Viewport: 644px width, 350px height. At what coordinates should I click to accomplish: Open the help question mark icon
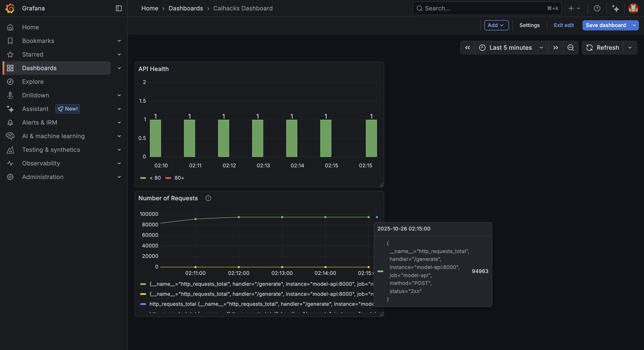597,8
